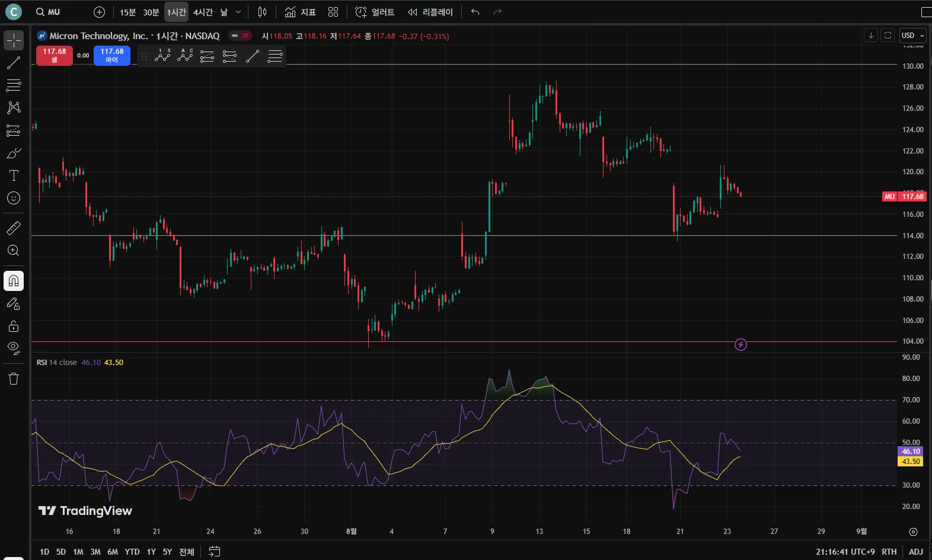Select the A-C pattern tool in floating toolbar
Screen dimensions: 932x560
(x=185, y=56)
